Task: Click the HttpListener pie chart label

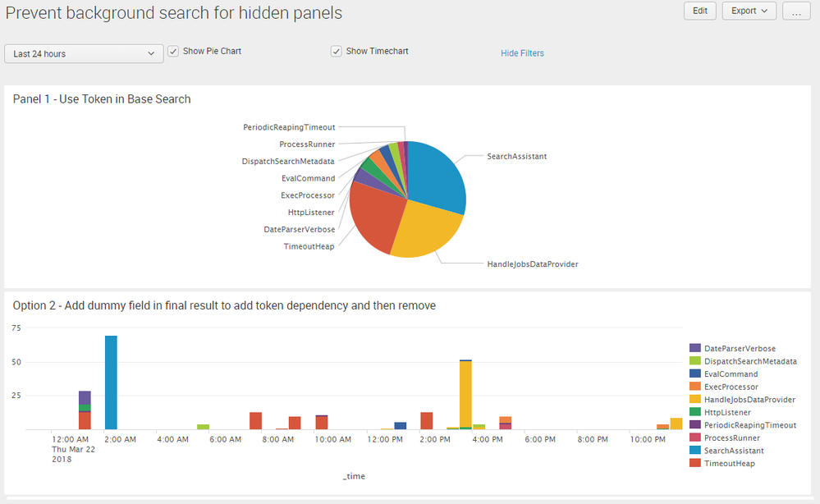Action: click(x=311, y=213)
